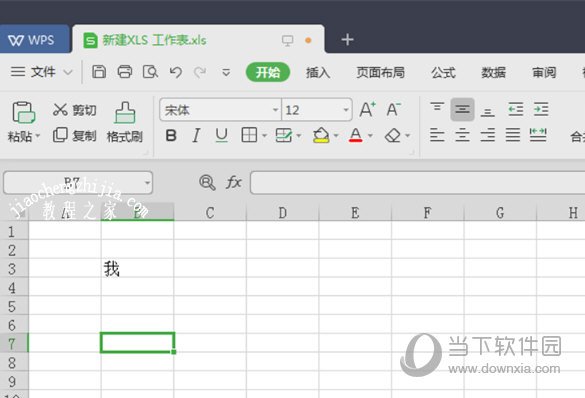Expand the Paste 粘贴 options arrow
The height and width of the screenshot is (398, 585).
[x=38, y=137]
